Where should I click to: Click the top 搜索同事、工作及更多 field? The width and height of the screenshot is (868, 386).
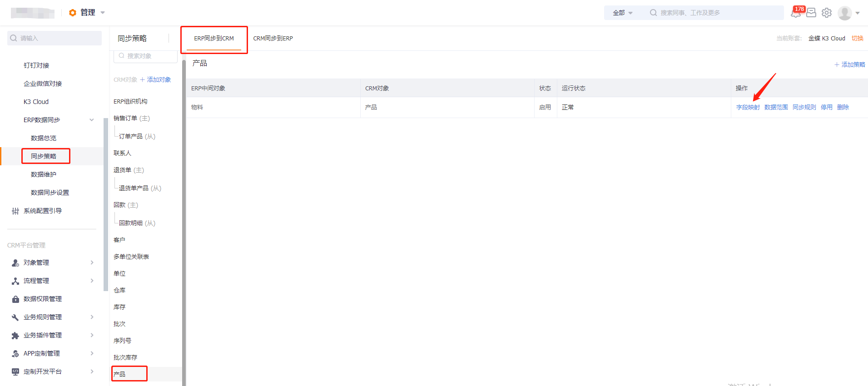[715, 13]
